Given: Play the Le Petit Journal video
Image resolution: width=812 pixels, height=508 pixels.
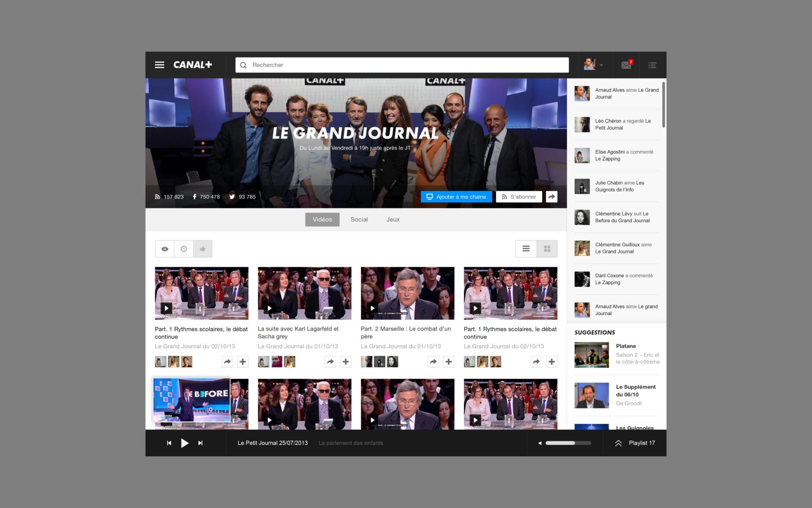Looking at the screenshot, I should click(x=185, y=443).
